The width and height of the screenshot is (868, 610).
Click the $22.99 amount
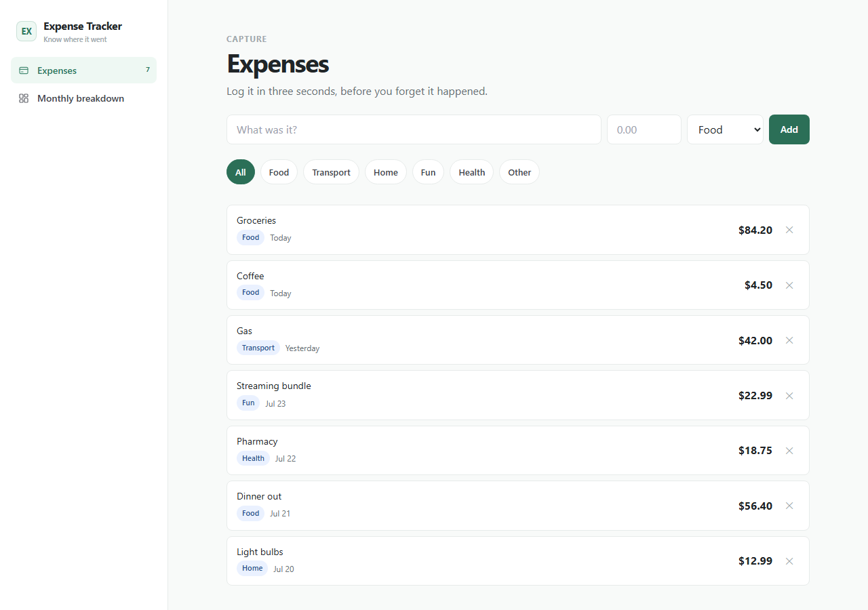click(x=755, y=396)
